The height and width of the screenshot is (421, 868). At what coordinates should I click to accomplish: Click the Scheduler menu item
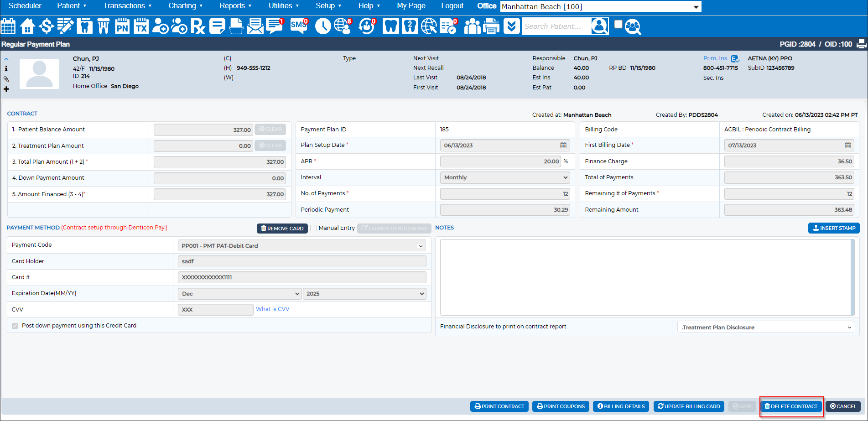pyautogui.click(x=25, y=5)
